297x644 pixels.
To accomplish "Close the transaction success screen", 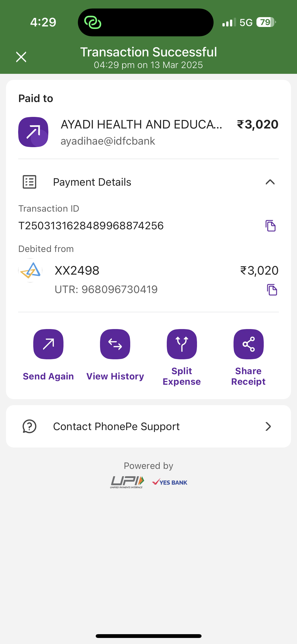I will point(21,57).
